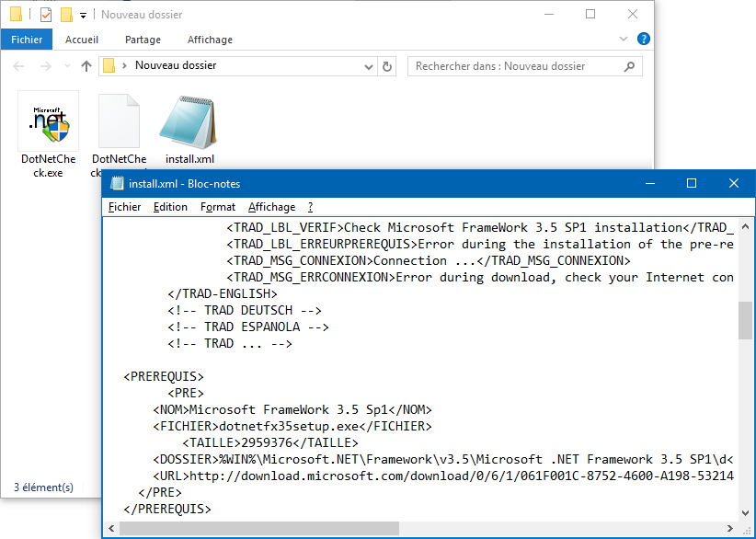Viewport: 756px width, 539px height.
Task: Expand the recent locations dropdown arrow
Action: (67, 66)
